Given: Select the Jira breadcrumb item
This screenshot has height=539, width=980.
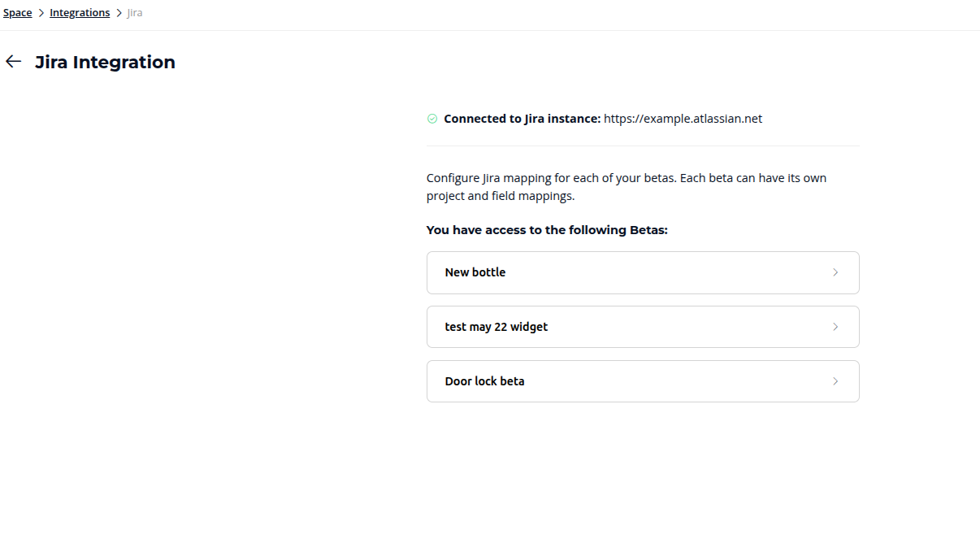Looking at the screenshot, I should tap(135, 13).
